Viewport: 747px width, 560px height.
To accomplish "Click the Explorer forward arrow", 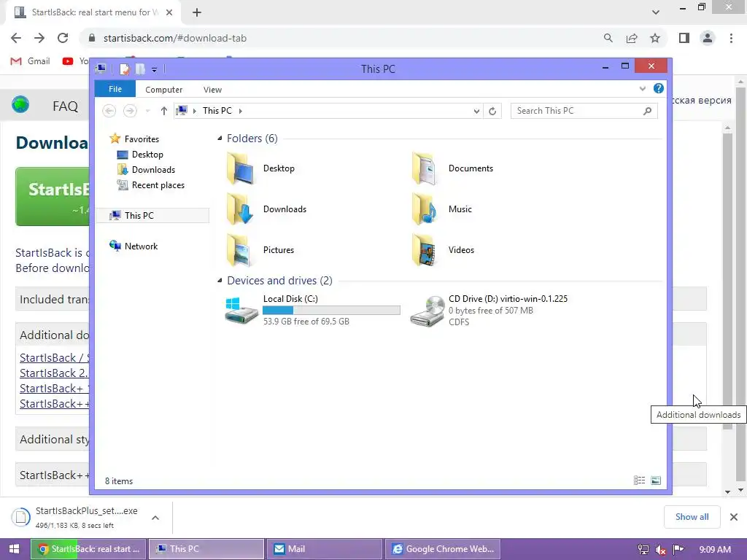I will pyautogui.click(x=130, y=111).
